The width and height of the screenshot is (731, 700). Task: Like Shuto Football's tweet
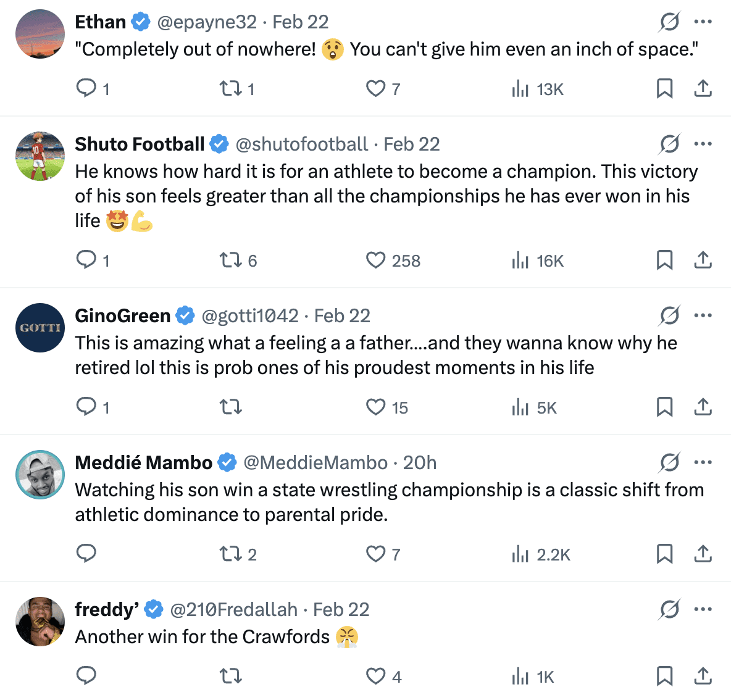tap(375, 260)
